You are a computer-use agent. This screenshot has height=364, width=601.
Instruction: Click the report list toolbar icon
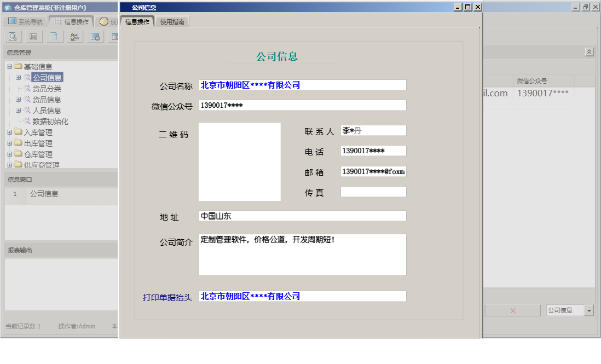[33, 36]
